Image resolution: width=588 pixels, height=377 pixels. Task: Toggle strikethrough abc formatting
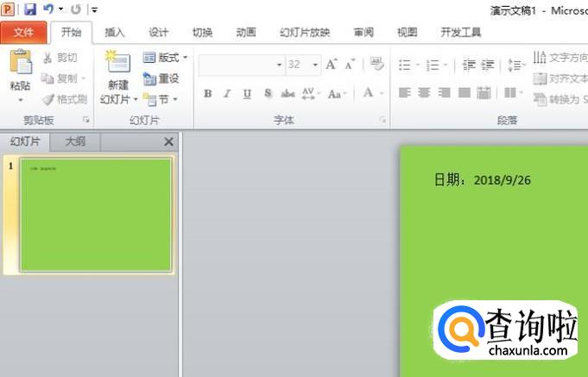[x=288, y=93]
